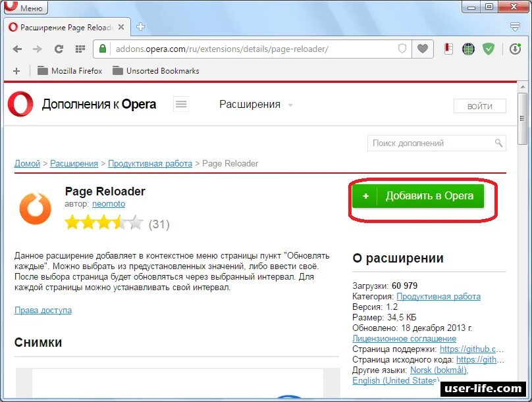This screenshot has width=532, height=402.
Task: Click the Снимки section heading
Action: coord(38,342)
